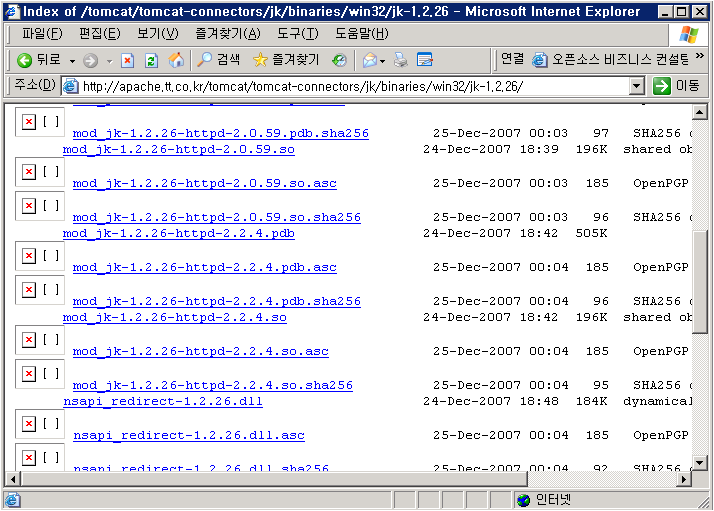Open the Mail envelope toolbar icon
This screenshot has height=511, width=714.
(x=369, y=60)
